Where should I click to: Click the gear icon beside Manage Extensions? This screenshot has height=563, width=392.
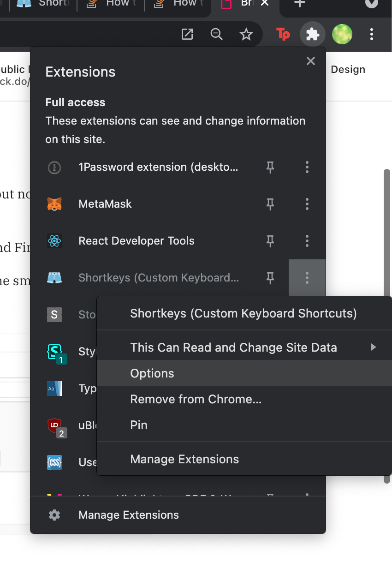[x=54, y=515]
